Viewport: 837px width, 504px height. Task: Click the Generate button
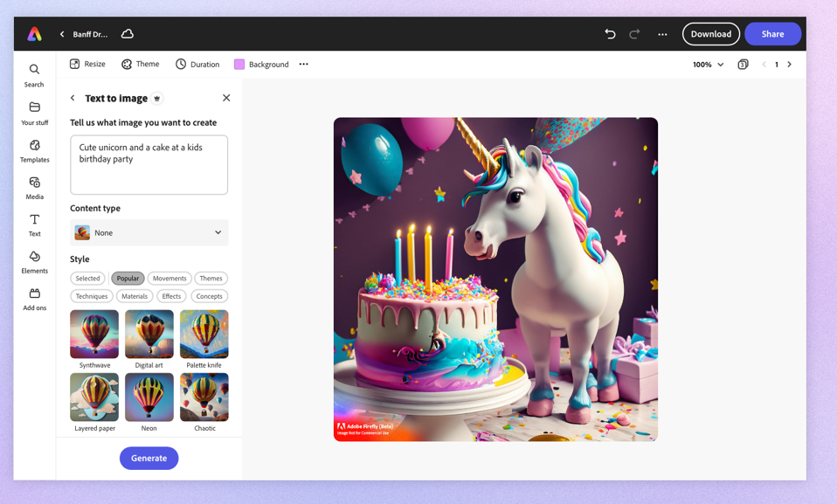tap(149, 458)
